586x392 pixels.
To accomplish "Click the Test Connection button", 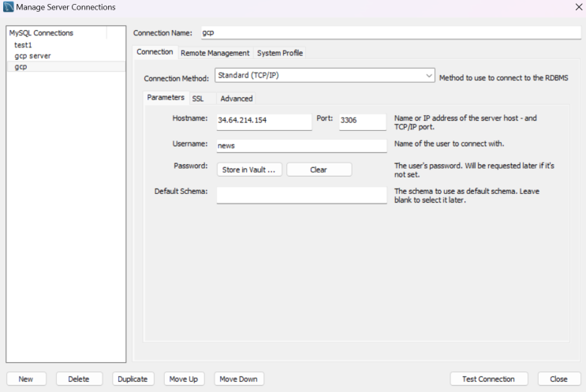I will [488, 379].
